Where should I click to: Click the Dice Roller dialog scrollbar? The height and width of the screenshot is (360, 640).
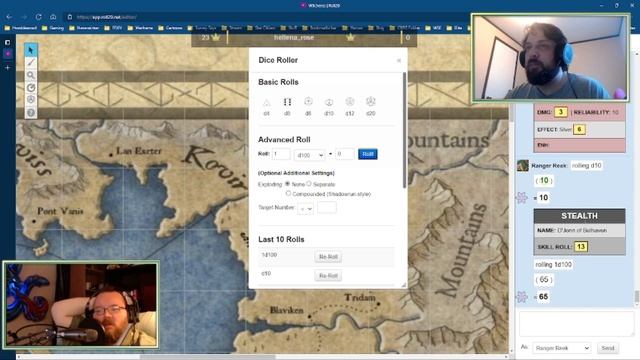pos(404,131)
